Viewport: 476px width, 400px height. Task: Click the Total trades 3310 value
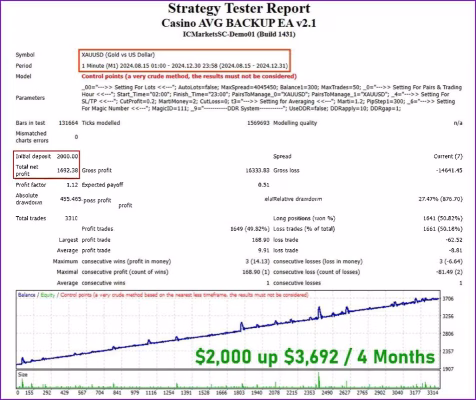point(71,218)
